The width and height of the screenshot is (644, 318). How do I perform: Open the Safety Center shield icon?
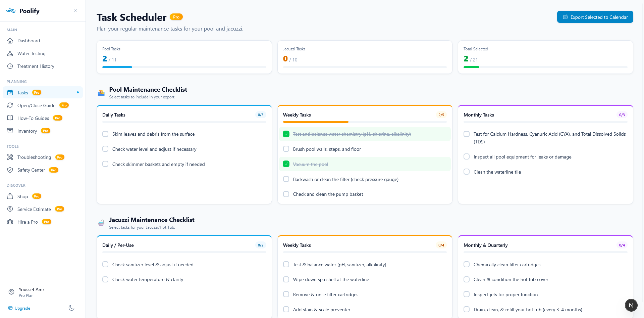(10, 170)
